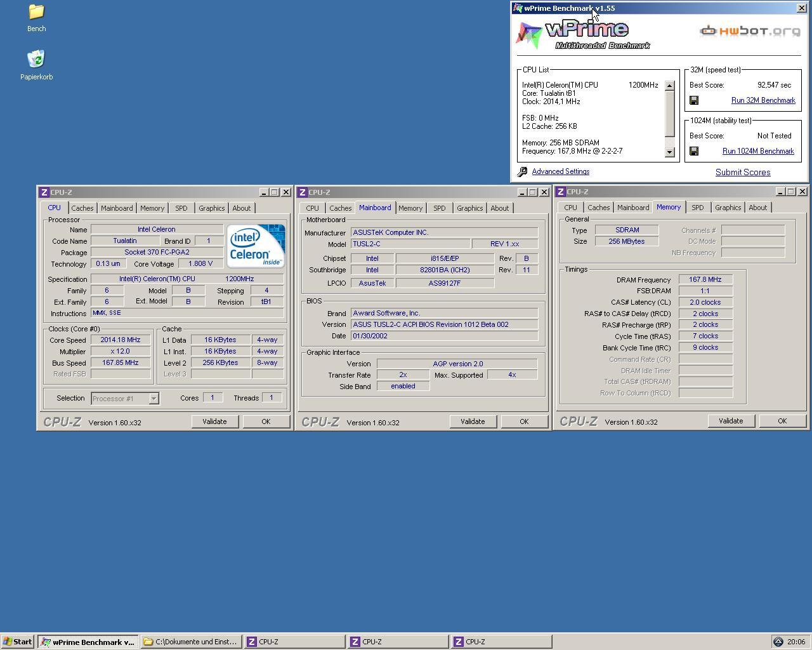Click the Intel Celeron inside logo
The height and width of the screenshot is (650, 812).
click(x=256, y=246)
